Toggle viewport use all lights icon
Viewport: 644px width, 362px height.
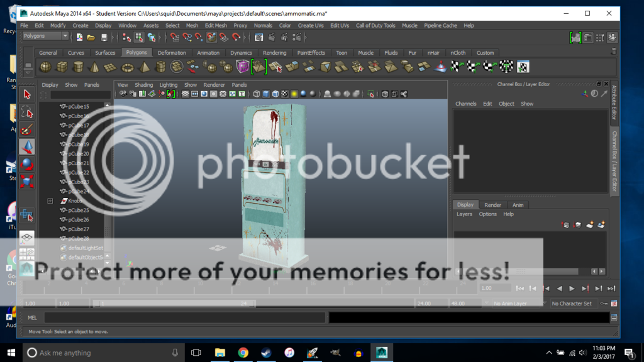294,94
